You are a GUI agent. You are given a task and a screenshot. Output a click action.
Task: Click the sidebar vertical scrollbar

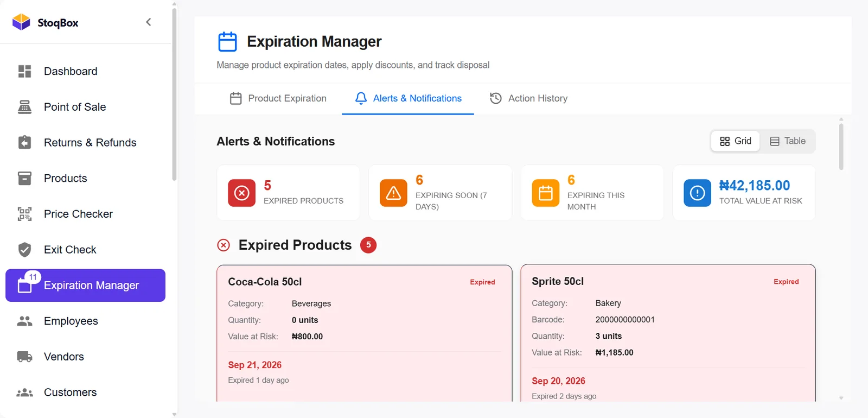174,94
